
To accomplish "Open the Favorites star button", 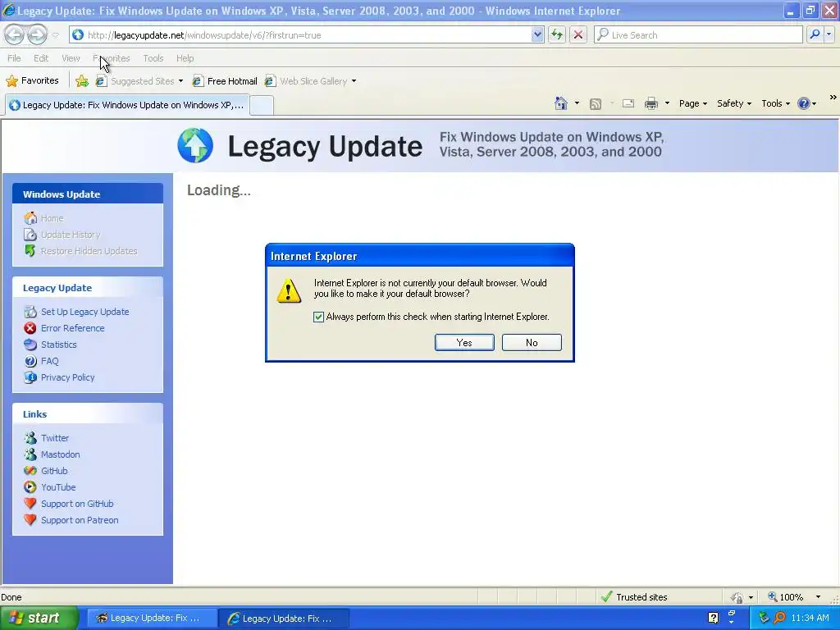I will 32,81.
